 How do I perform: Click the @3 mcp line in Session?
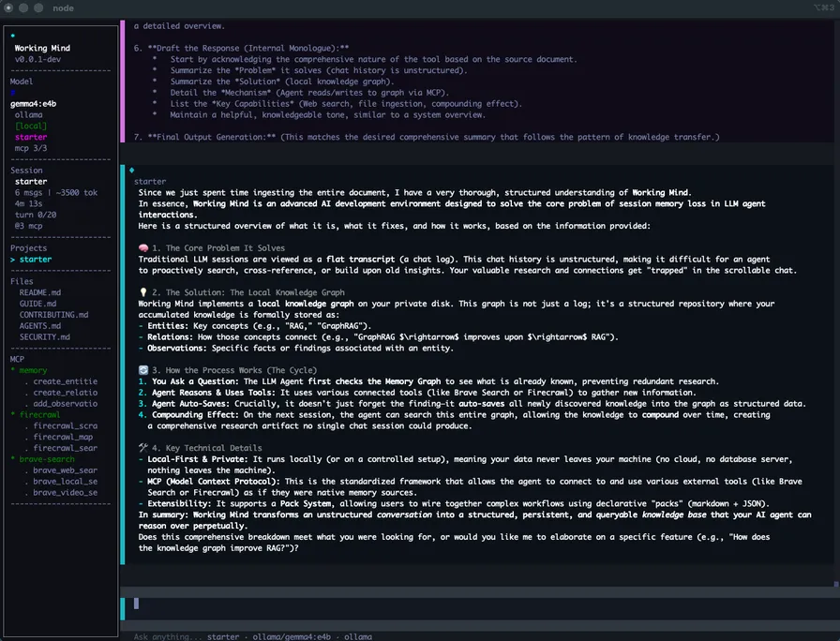(x=28, y=226)
